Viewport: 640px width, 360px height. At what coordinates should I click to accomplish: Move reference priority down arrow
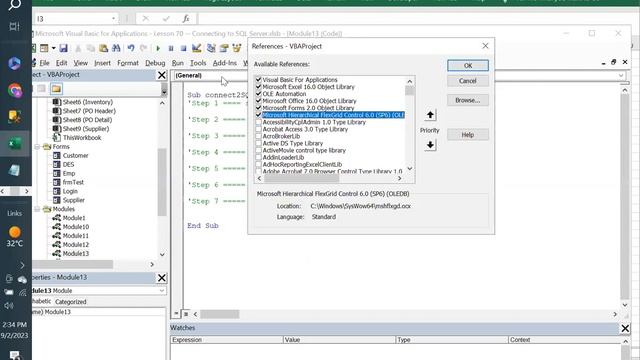click(430, 145)
